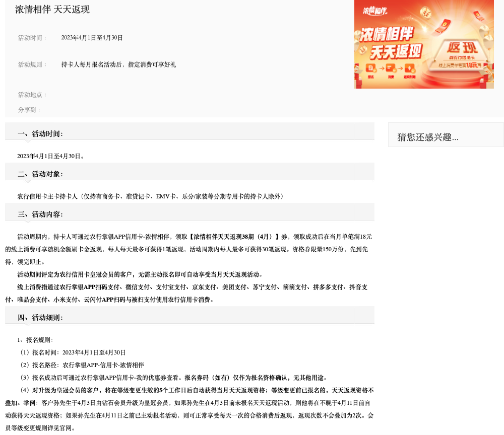Screen dimensions: 504x435
Task: Click the 分享到： label
Action: [x=30, y=110]
